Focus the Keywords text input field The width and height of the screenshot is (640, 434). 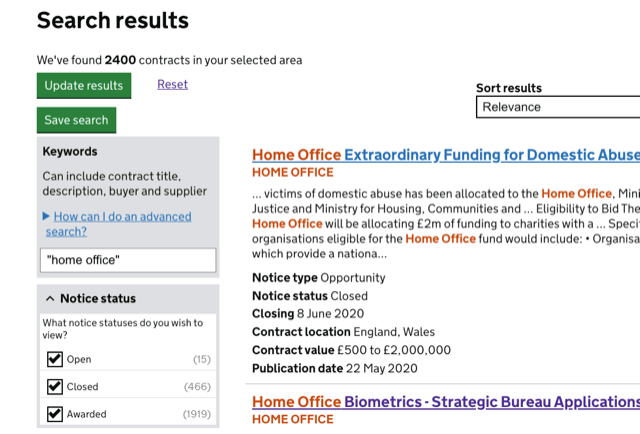tap(129, 260)
